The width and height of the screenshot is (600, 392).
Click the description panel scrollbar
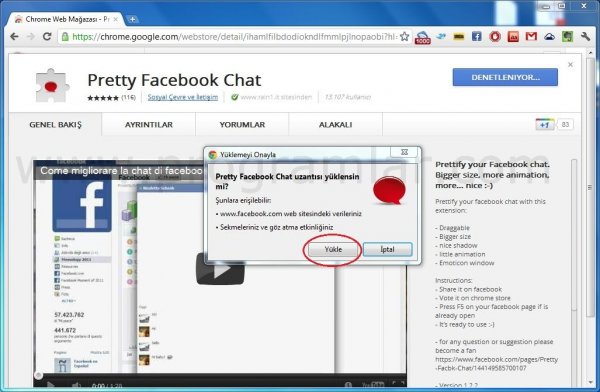point(574,234)
